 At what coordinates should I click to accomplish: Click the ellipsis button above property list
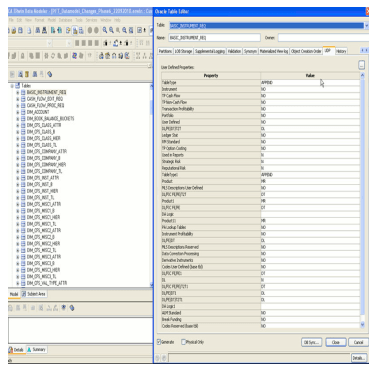point(362,65)
